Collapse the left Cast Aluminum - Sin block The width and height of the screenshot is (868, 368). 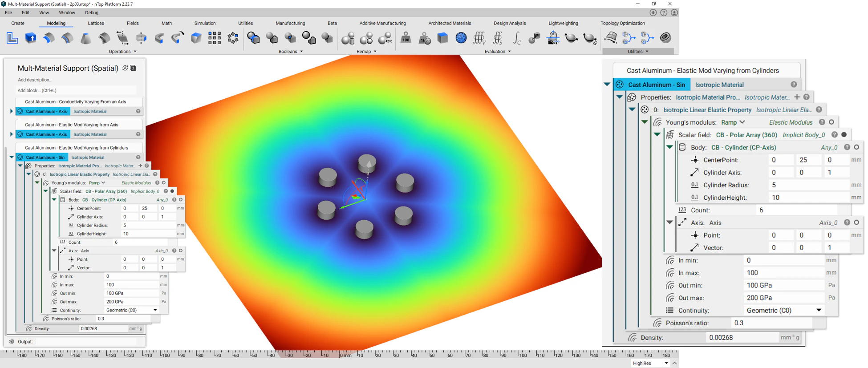click(12, 157)
